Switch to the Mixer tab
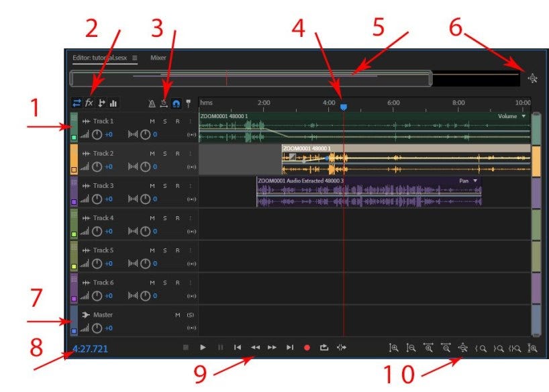 click(160, 58)
